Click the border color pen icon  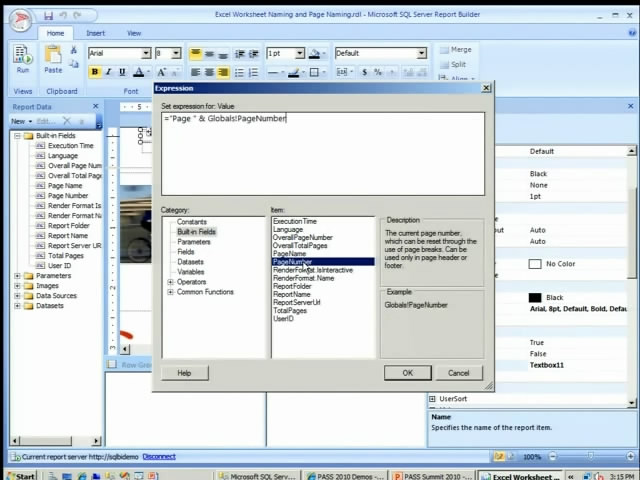293,73
